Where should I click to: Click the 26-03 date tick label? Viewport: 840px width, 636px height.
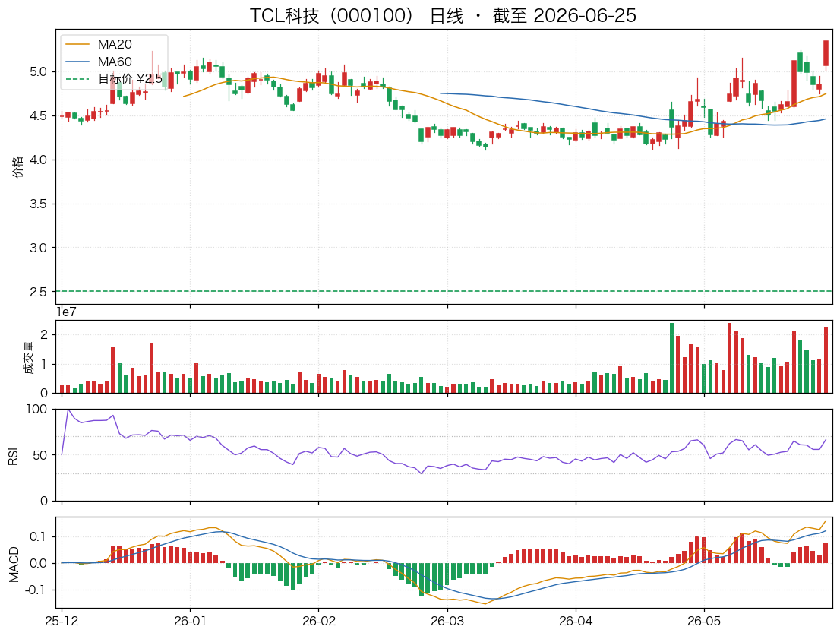[x=447, y=622]
